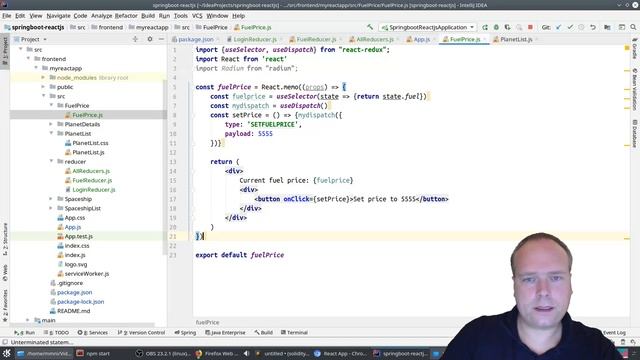640x360 pixels.
Task: Click the locate file crosshair icon in Project panel
Action: (135, 39)
